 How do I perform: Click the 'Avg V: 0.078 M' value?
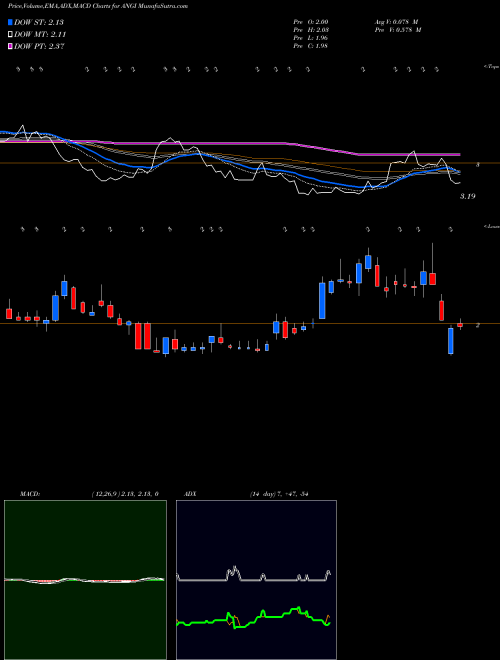396,22
